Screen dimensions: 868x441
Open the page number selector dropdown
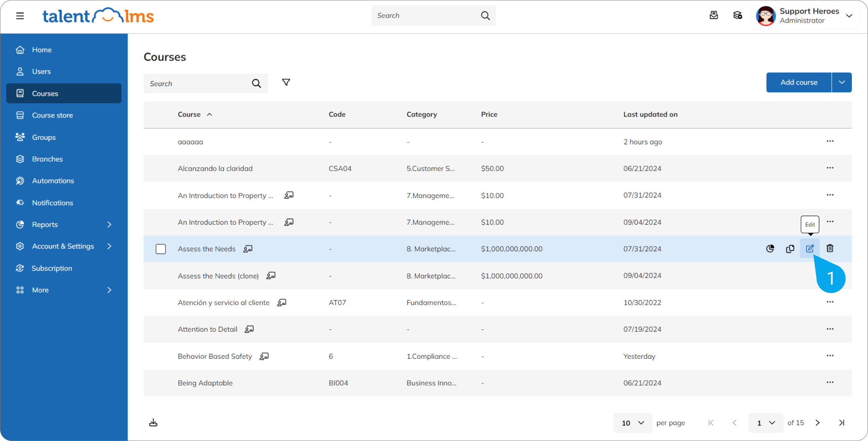765,423
